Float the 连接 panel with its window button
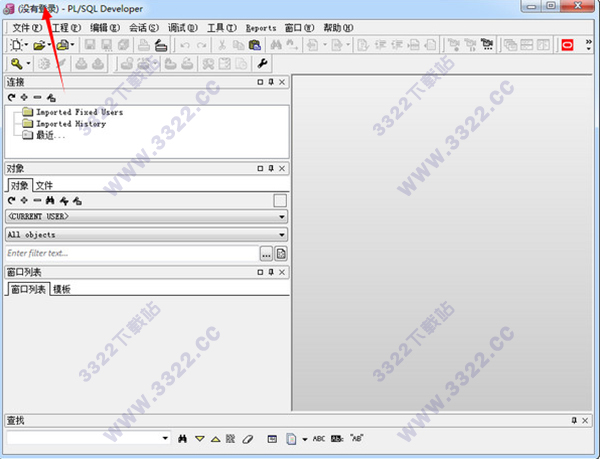 [x=260, y=82]
